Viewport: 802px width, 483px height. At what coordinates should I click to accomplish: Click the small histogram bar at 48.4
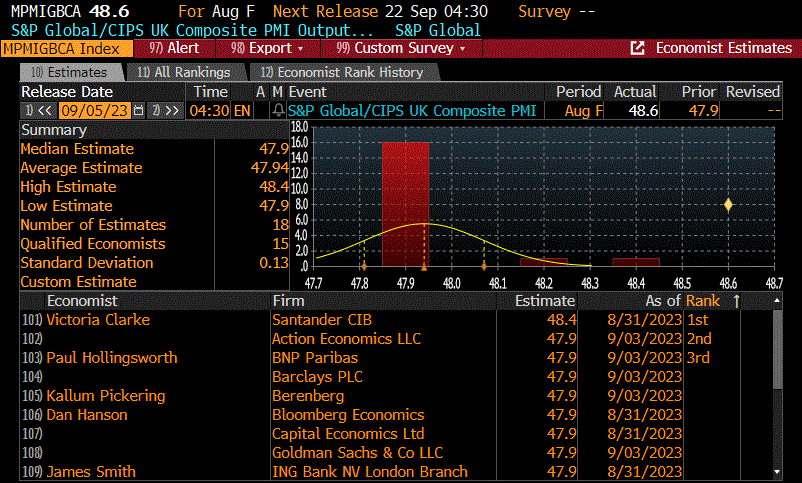pos(636,262)
